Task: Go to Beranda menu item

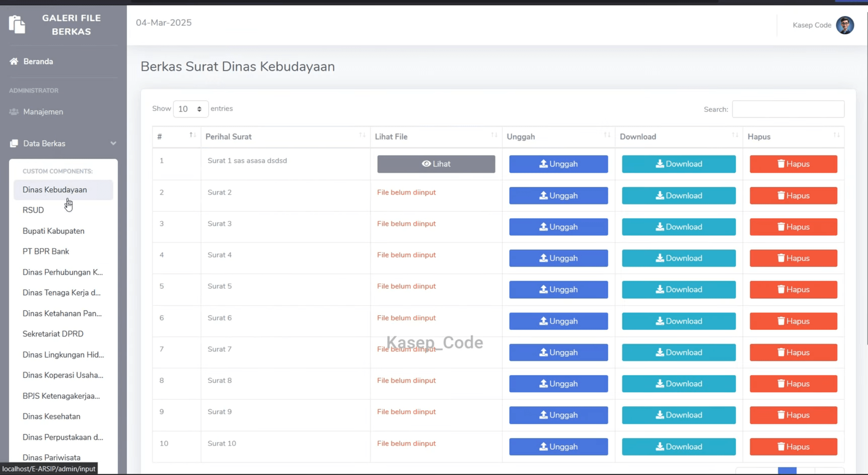Action: point(38,61)
